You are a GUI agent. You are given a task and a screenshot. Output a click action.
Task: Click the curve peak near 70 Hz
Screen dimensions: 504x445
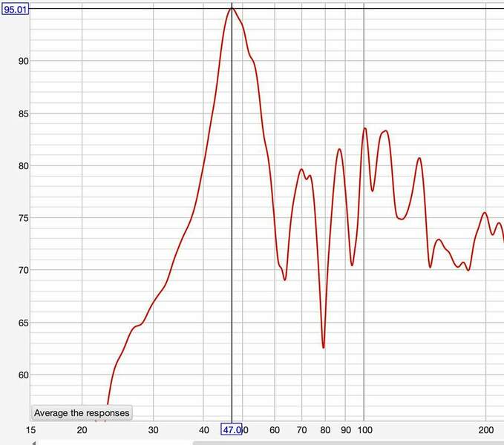(301, 169)
